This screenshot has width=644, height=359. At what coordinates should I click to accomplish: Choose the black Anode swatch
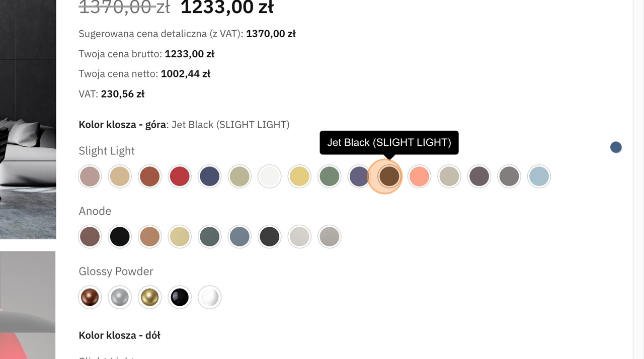tap(120, 237)
